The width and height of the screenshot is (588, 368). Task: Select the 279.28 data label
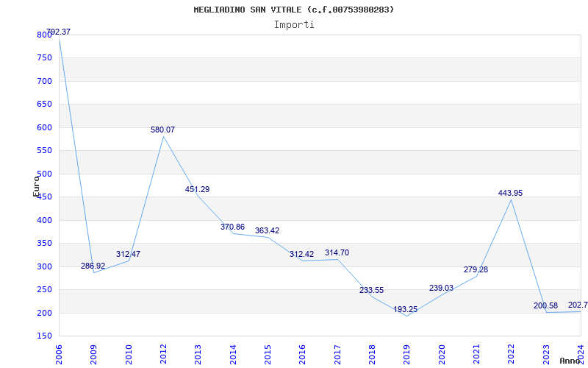(476, 269)
